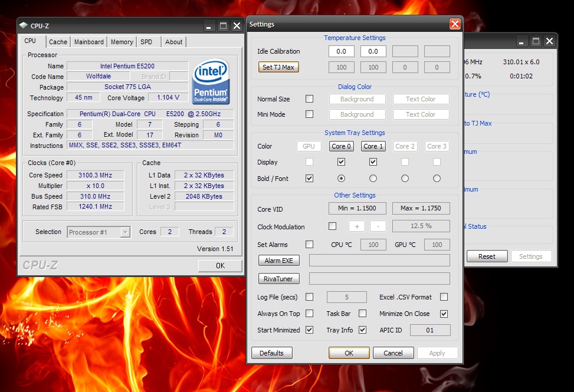This screenshot has height=392, width=574.
Task: Toggle the Mini Mode checkbox
Action: pos(309,114)
